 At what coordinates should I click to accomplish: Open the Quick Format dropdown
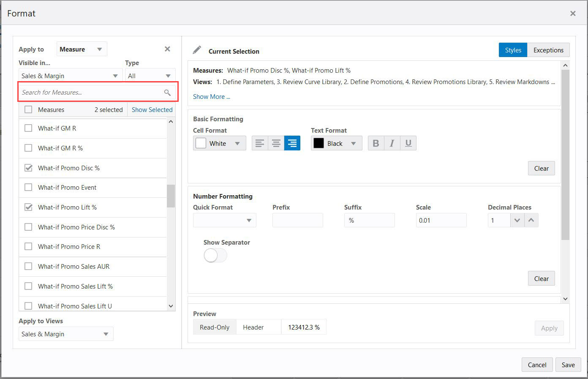(225, 220)
